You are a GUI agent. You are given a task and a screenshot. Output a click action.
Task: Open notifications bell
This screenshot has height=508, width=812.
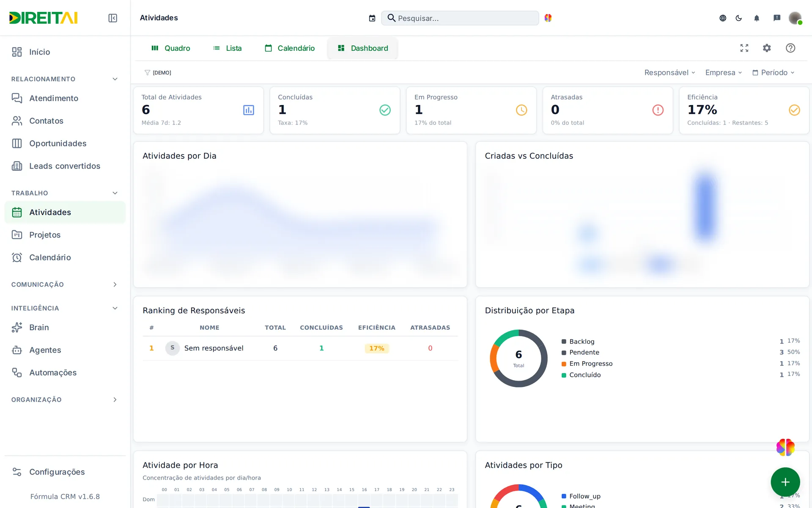pos(757,18)
